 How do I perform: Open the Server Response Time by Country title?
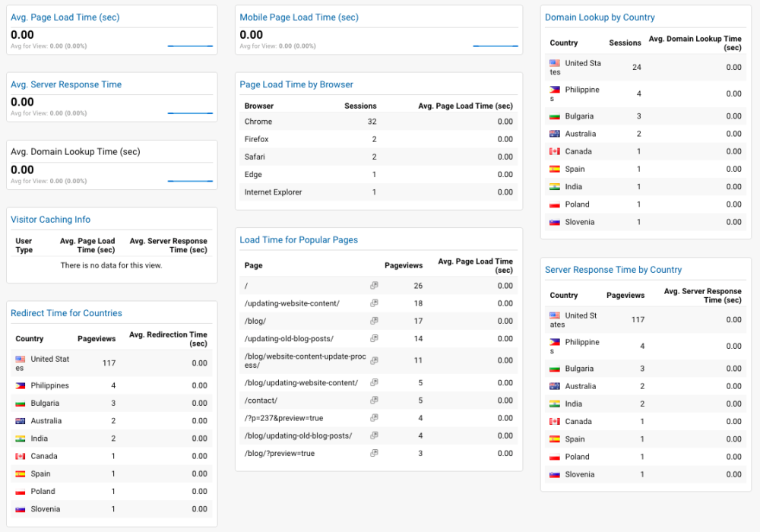click(613, 270)
